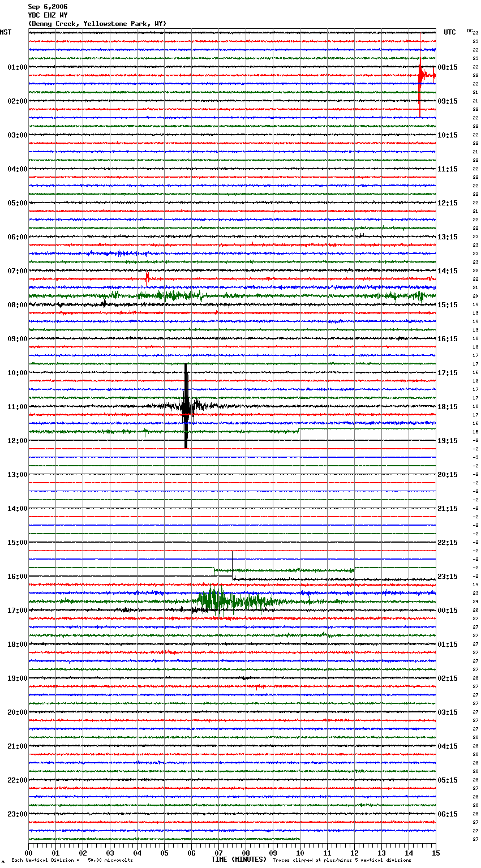
Task: Select the '21:00' MST hour label
Action: coord(17,746)
